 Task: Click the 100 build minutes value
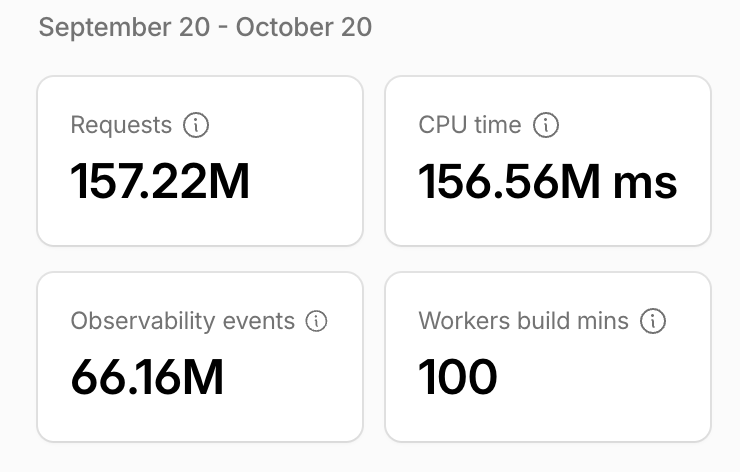point(457,377)
